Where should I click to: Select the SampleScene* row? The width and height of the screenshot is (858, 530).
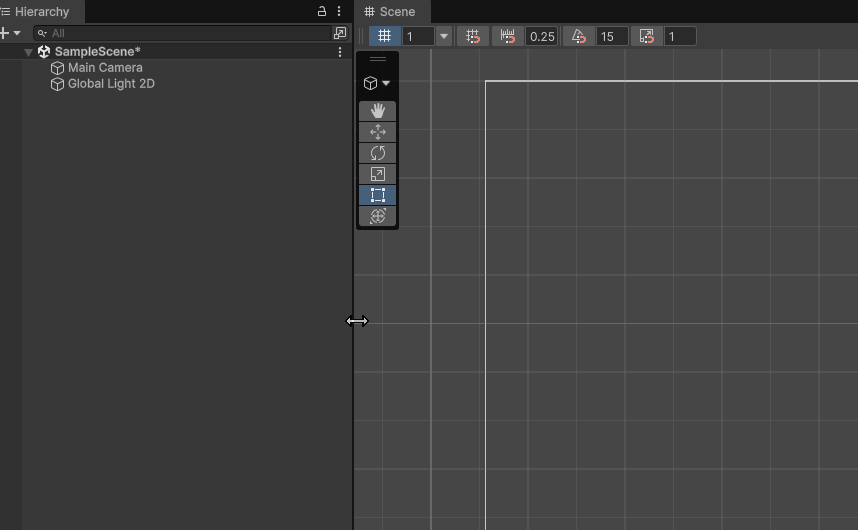(x=176, y=51)
